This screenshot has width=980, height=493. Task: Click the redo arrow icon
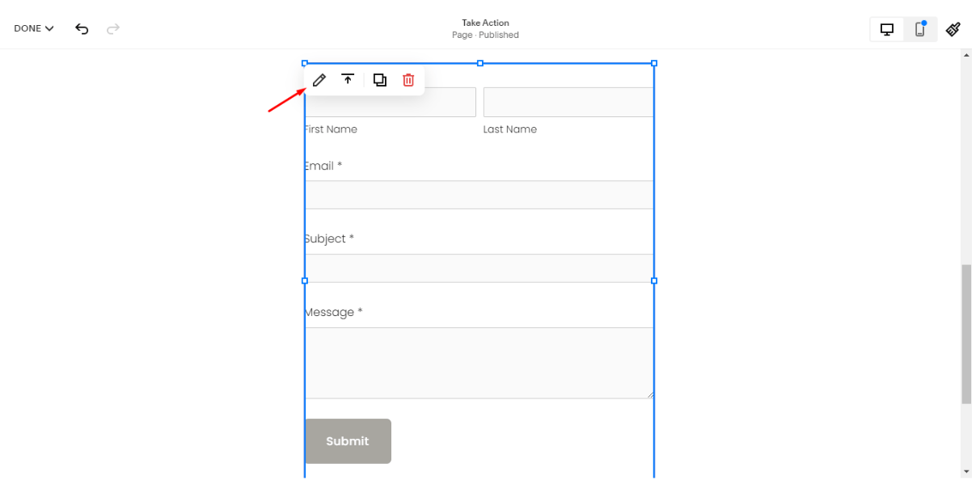(x=113, y=28)
